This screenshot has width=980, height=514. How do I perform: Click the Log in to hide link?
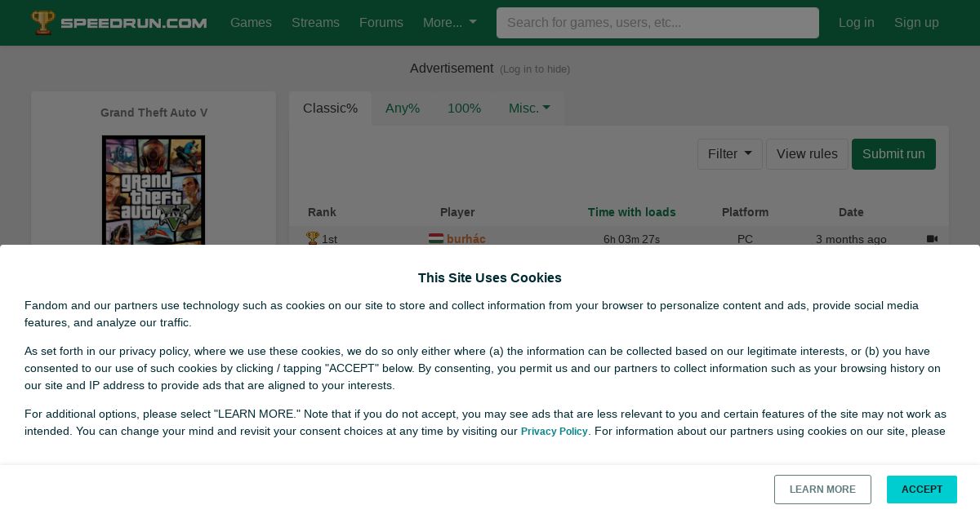(535, 69)
